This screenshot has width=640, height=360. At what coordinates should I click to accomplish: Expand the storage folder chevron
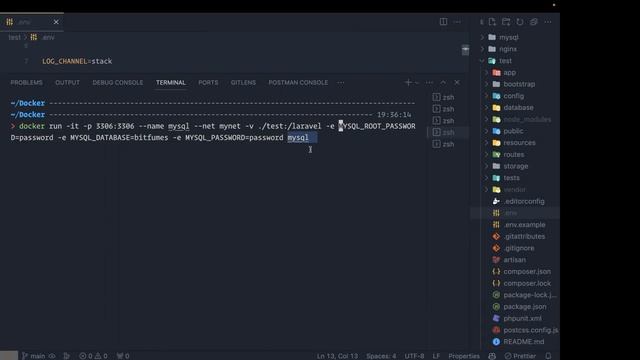point(486,166)
